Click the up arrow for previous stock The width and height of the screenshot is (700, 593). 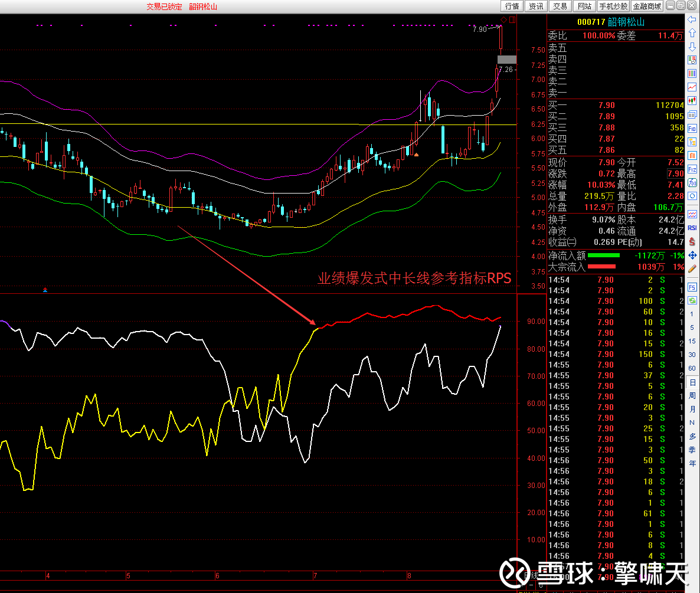[692, 33]
